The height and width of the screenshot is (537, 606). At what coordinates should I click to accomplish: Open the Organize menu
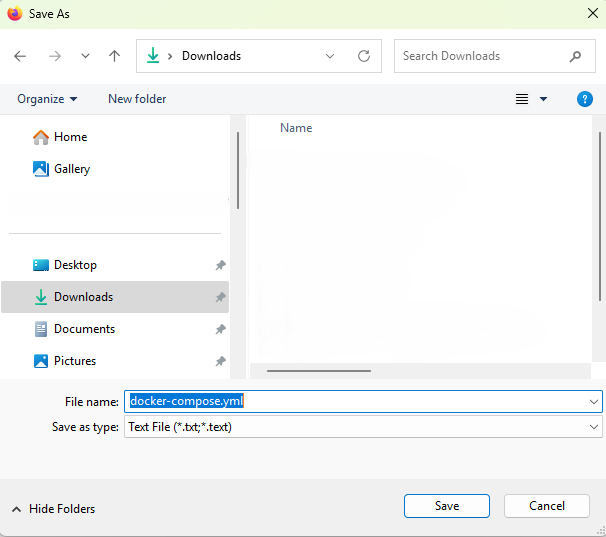pyautogui.click(x=47, y=99)
